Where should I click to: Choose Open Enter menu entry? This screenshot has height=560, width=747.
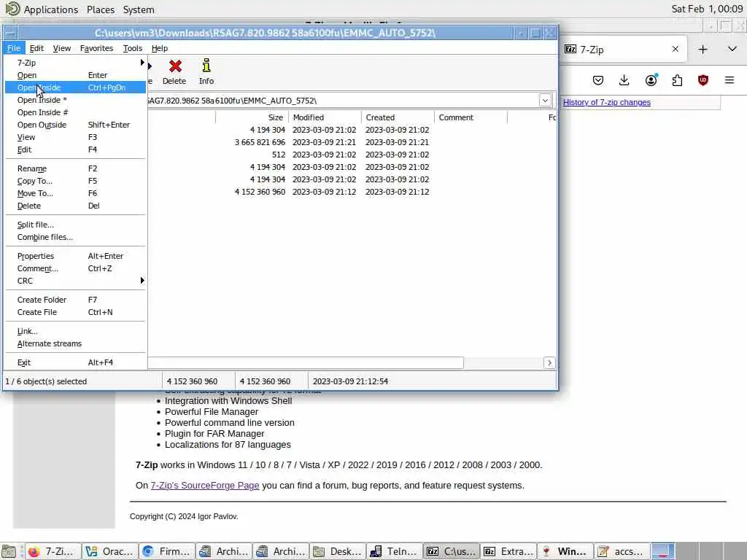(75, 75)
